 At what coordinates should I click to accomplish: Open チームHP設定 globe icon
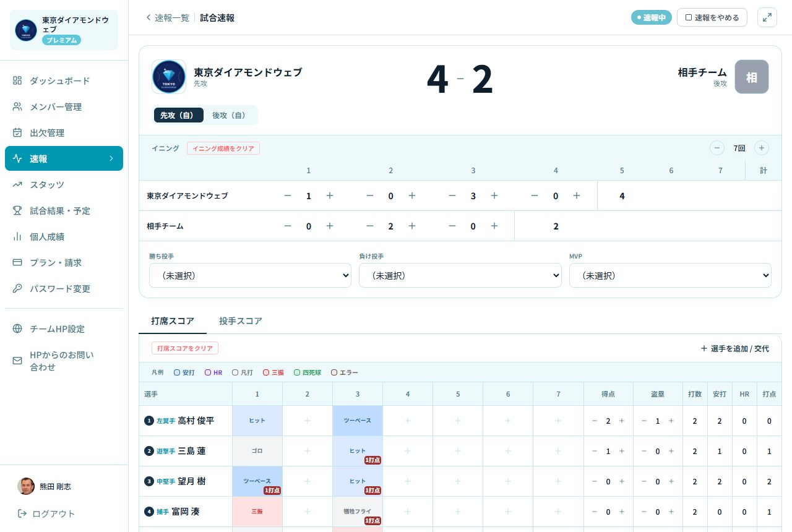pos(17,329)
